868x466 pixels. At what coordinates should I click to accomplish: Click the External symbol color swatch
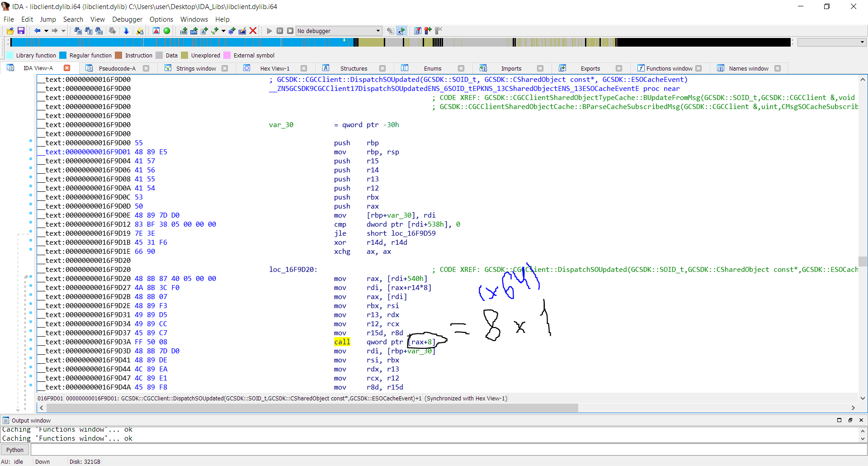tap(227, 55)
